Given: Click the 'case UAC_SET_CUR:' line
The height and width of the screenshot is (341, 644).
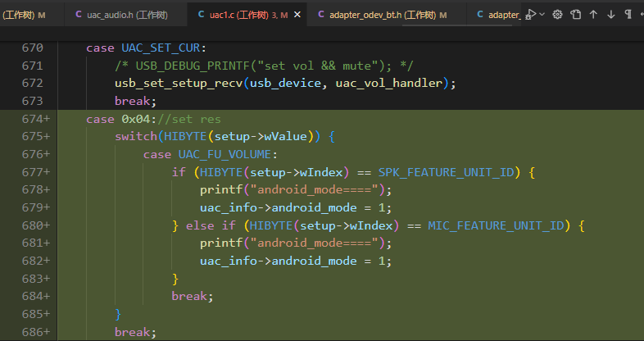Looking at the screenshot, I should (146, 48).
